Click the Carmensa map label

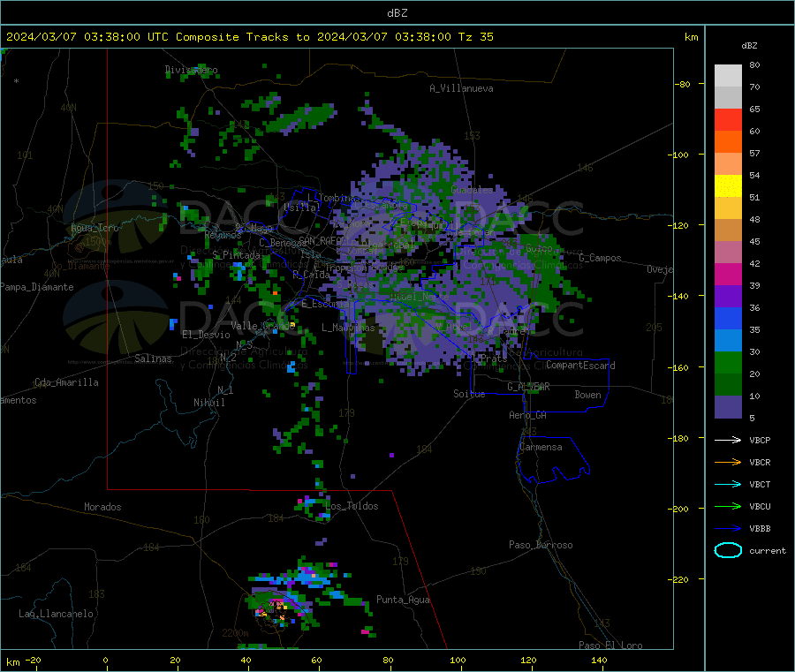pyautogui.click(x=541, y=447)
